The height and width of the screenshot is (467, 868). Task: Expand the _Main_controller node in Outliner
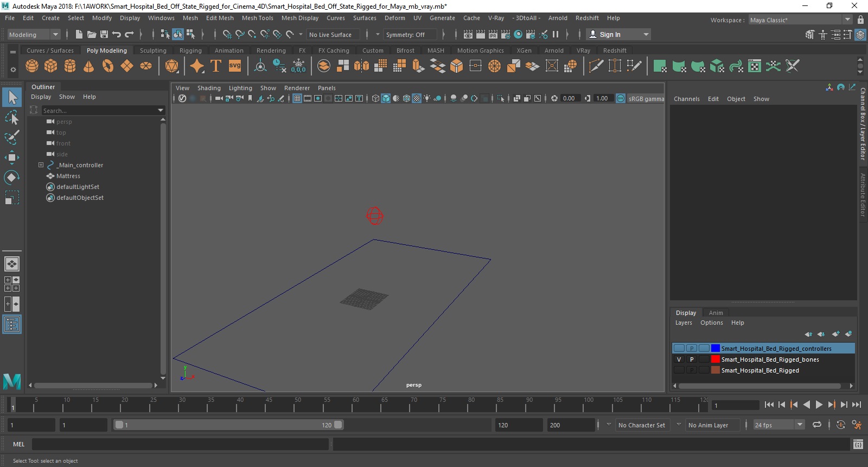(x=41, y=165)
